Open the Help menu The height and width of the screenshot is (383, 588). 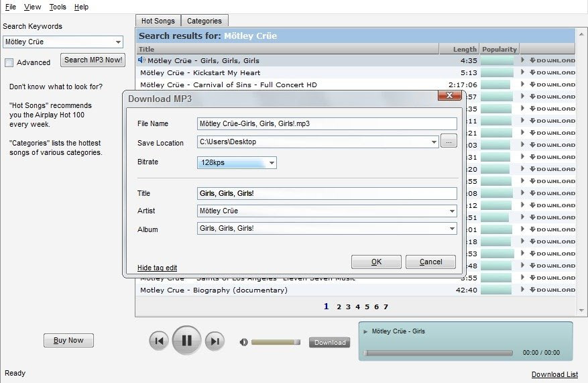81,7
